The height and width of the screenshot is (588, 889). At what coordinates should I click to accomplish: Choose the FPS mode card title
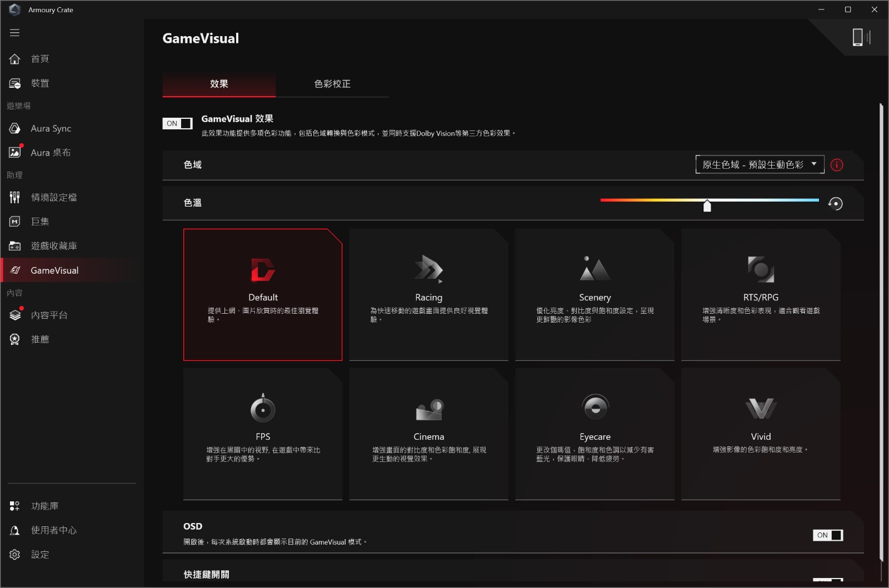[x=263, y=436]
